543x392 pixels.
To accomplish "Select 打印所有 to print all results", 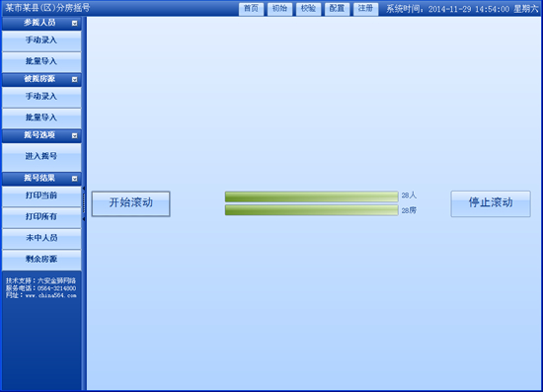I will 41,217.
